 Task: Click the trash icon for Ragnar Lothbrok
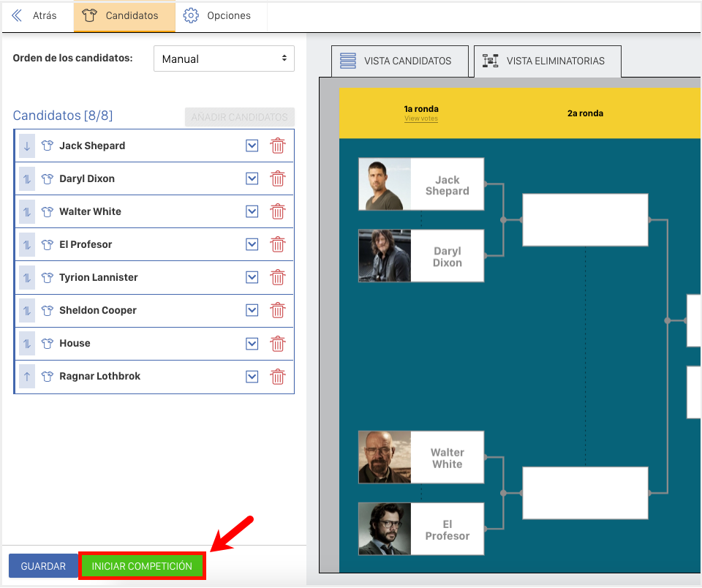[x=278, y=376]
